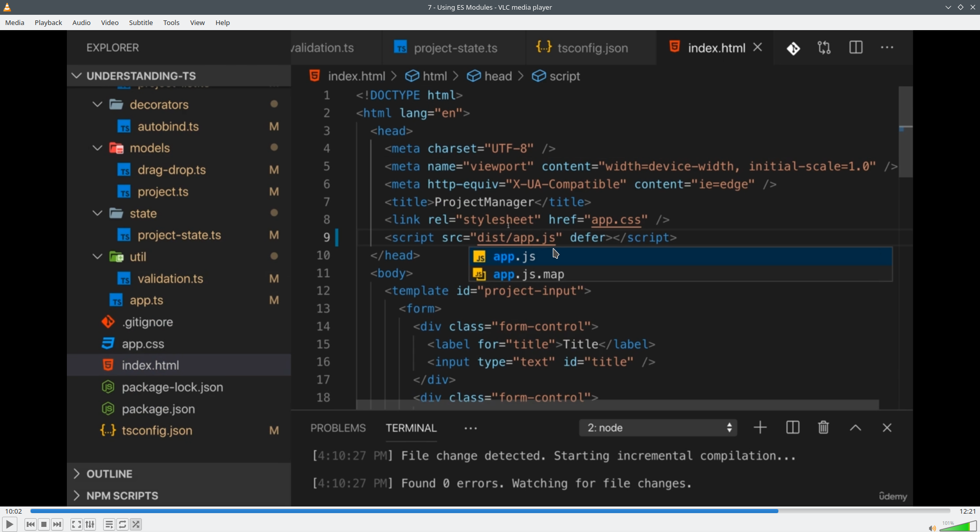The image size is (980, 532).
Task: Click the elapsed time label 10:02
Action: [14, 511]
